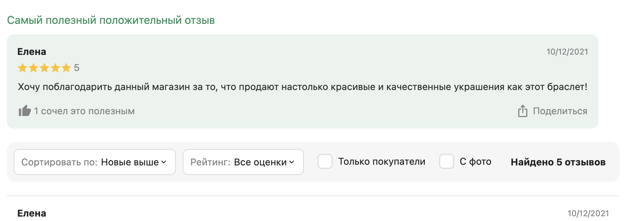Click the reviewer name Елена in highlighted review
Viewport: 644px width, 221px height.
(x=32, y=52)
